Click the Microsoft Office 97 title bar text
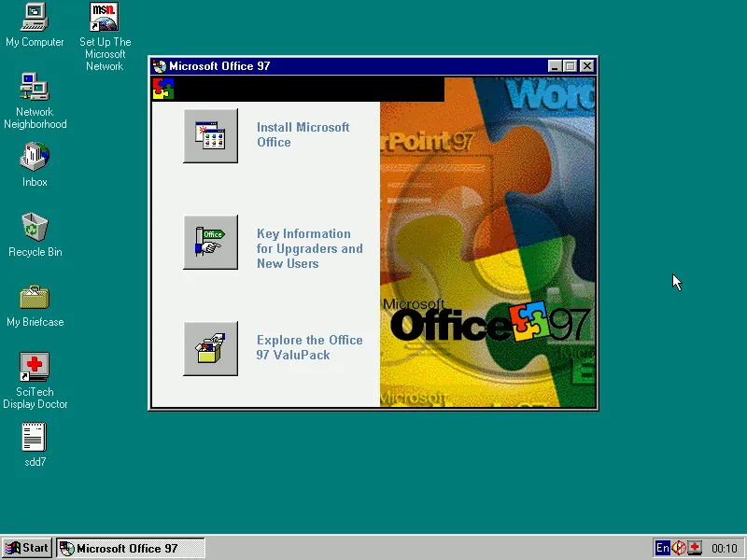Viewport: 747px width, 560px height. coord(219,66)
